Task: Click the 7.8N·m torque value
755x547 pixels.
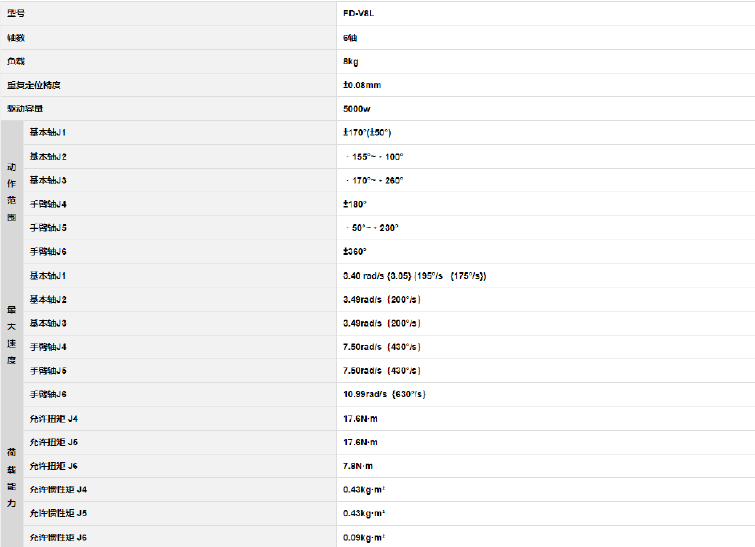Action: [358, 466]
